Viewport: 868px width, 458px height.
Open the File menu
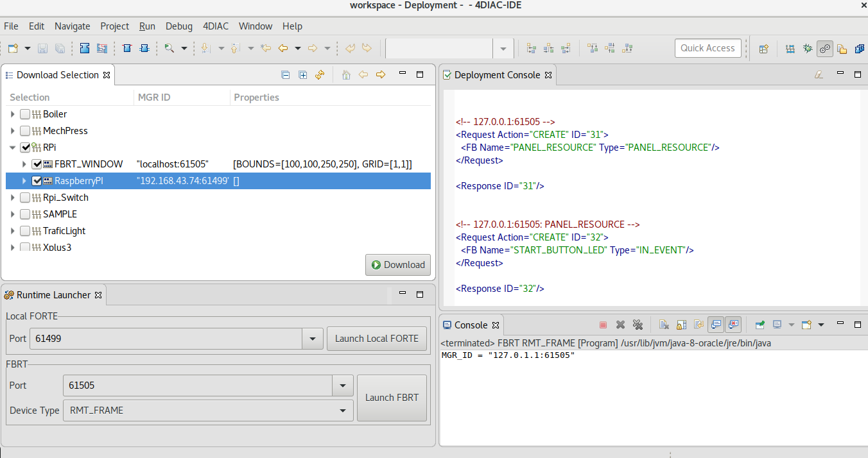click(11, 26)
